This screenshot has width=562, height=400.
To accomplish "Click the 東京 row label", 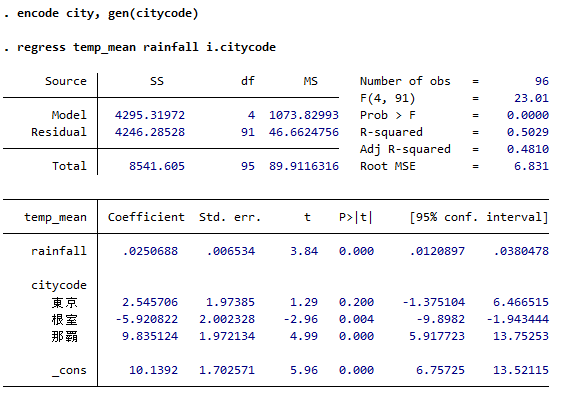I will (65, 303).
